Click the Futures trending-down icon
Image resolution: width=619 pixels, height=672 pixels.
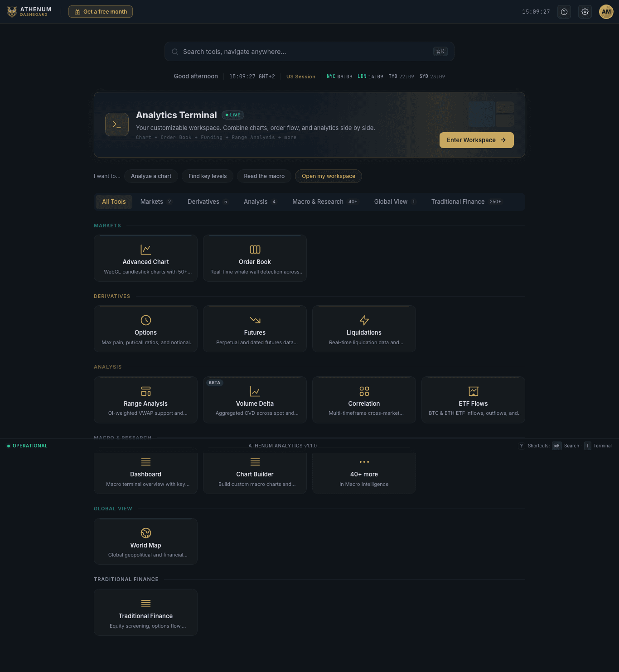pos(255,320)
